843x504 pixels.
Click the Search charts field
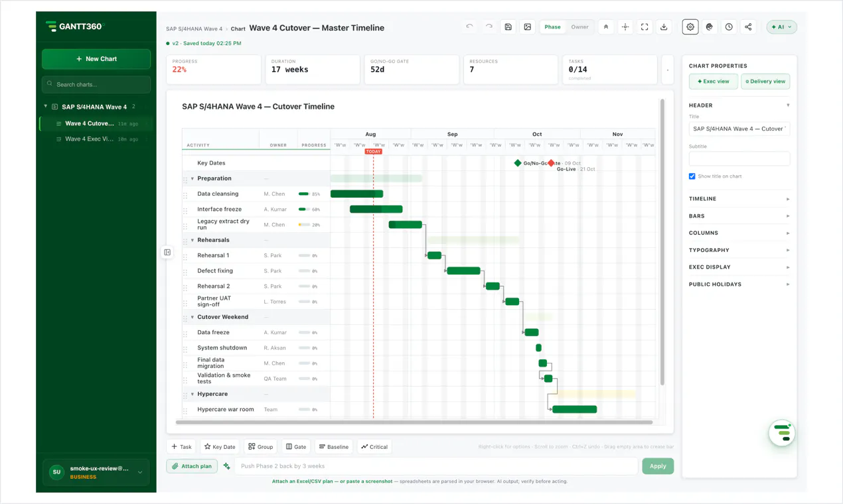96,84
